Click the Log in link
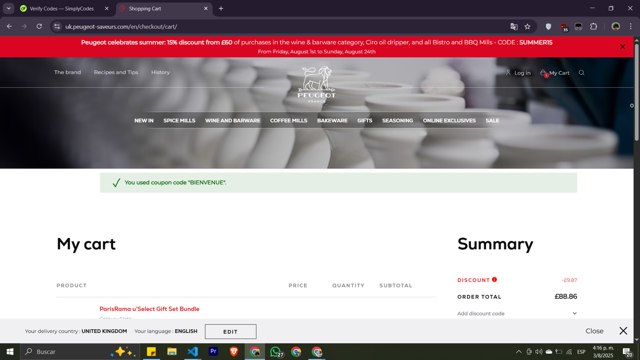Image resolution: width=640 pixels, height=360 pixels. click(518, 73)
